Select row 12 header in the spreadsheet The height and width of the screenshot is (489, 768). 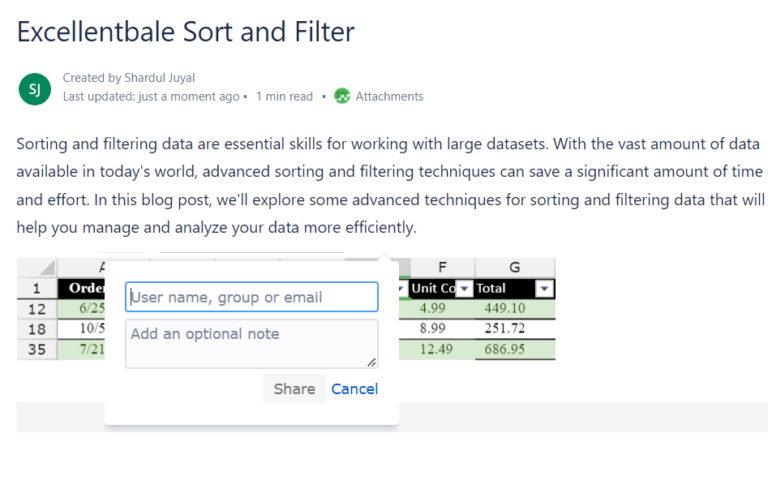click(x=36, y=309)
